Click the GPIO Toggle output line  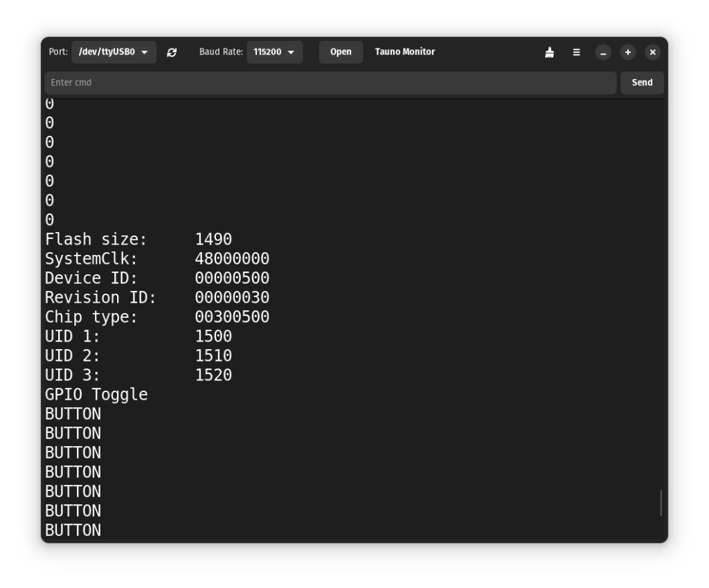(x=96, y=395)
